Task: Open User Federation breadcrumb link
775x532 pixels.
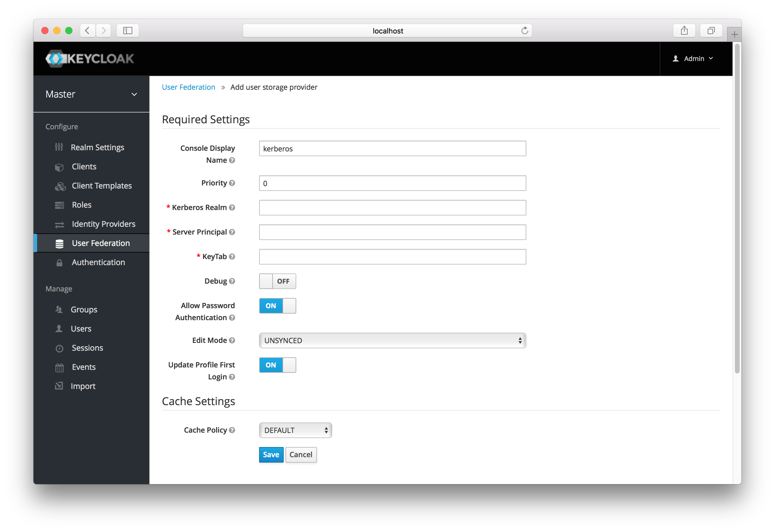Action: click(189, 86)
